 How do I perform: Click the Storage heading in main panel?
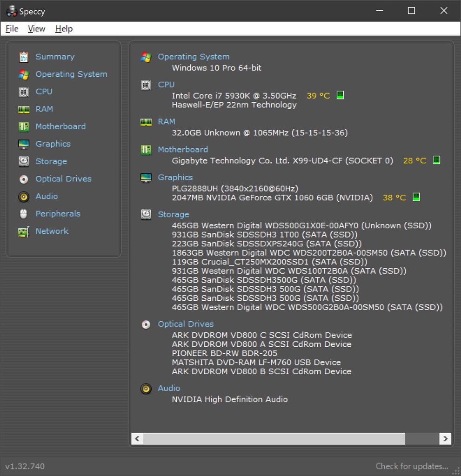click(174, 215)
